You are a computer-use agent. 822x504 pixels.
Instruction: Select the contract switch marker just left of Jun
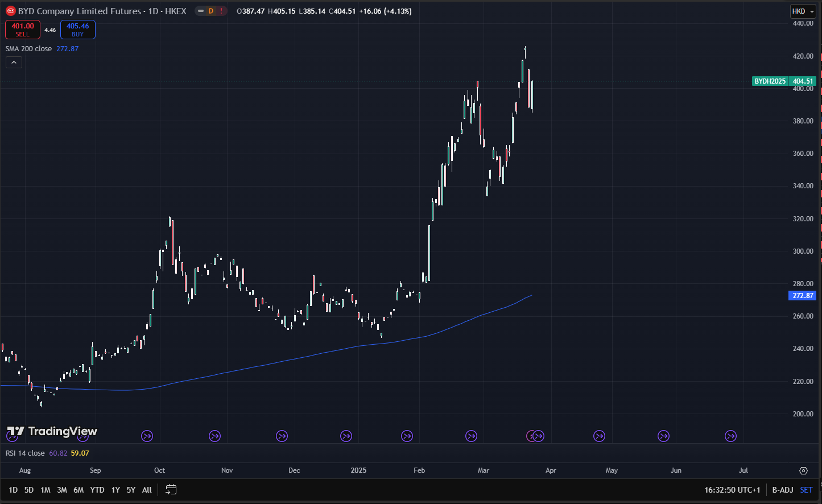pos(663,436)
